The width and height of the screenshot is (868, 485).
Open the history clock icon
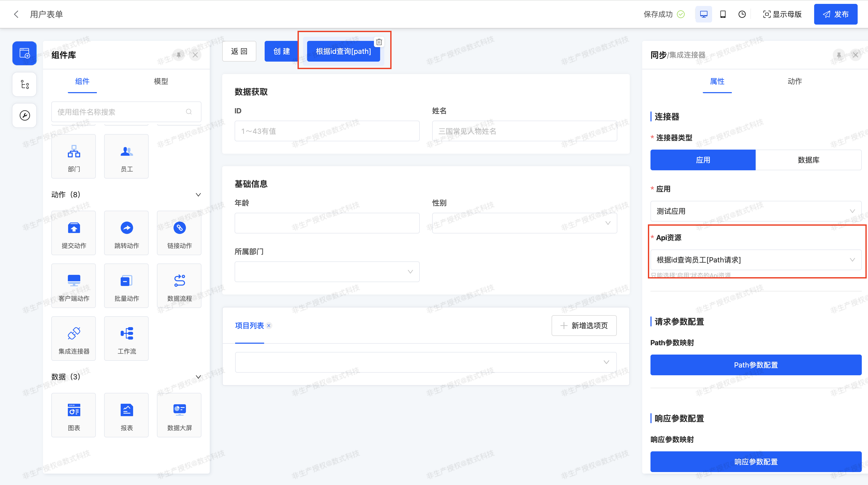tap(742, 14)
